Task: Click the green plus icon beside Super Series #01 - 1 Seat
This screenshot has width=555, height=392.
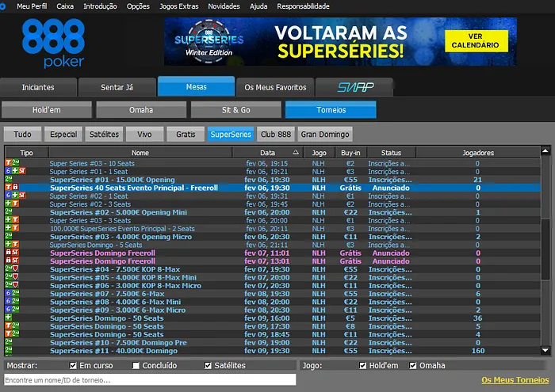Action: pos(15,171)
